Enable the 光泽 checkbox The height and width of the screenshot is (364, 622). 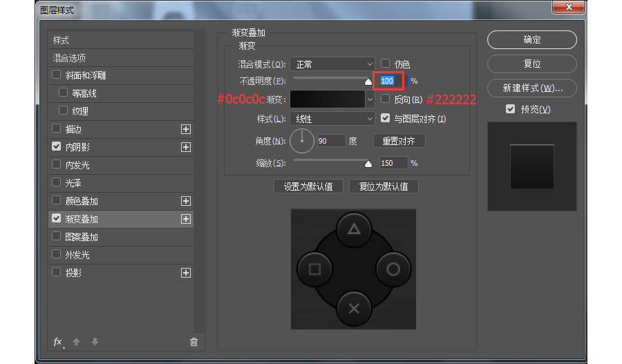57,182
